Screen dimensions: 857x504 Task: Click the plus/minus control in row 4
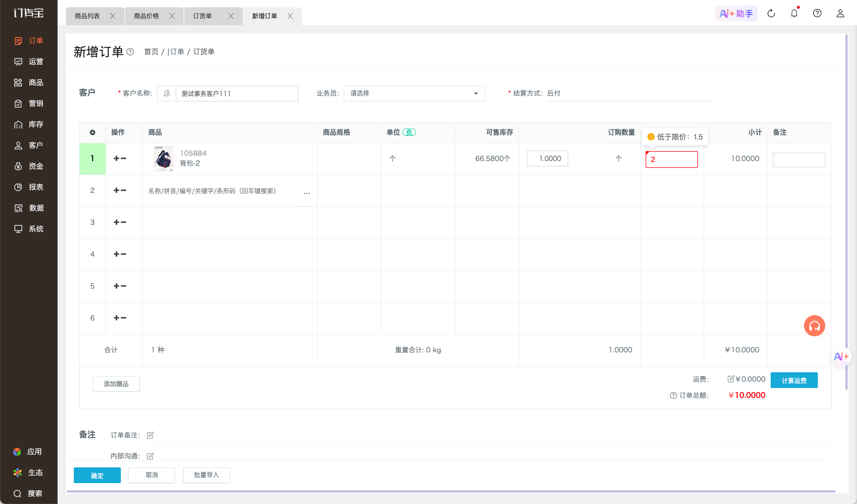(120, 254)
